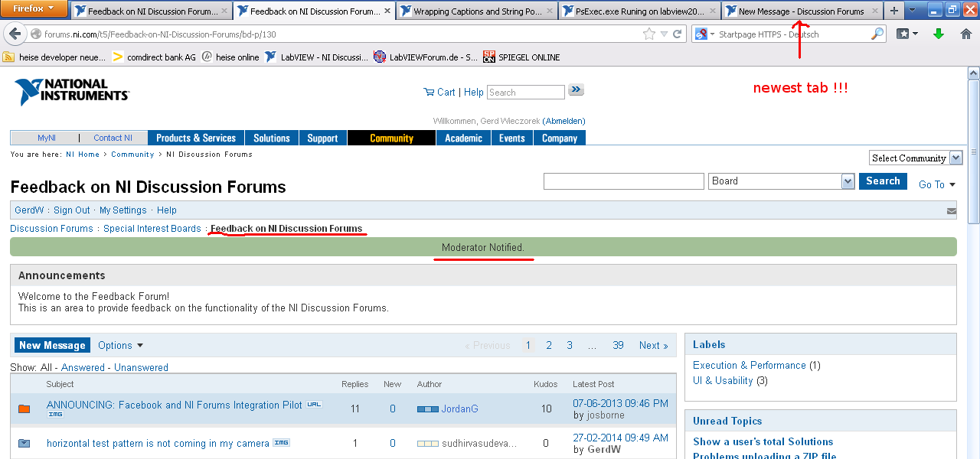This screenshot has width=980, height=459.
Task: Open the Products & Services menu
Action: [196, 138]
